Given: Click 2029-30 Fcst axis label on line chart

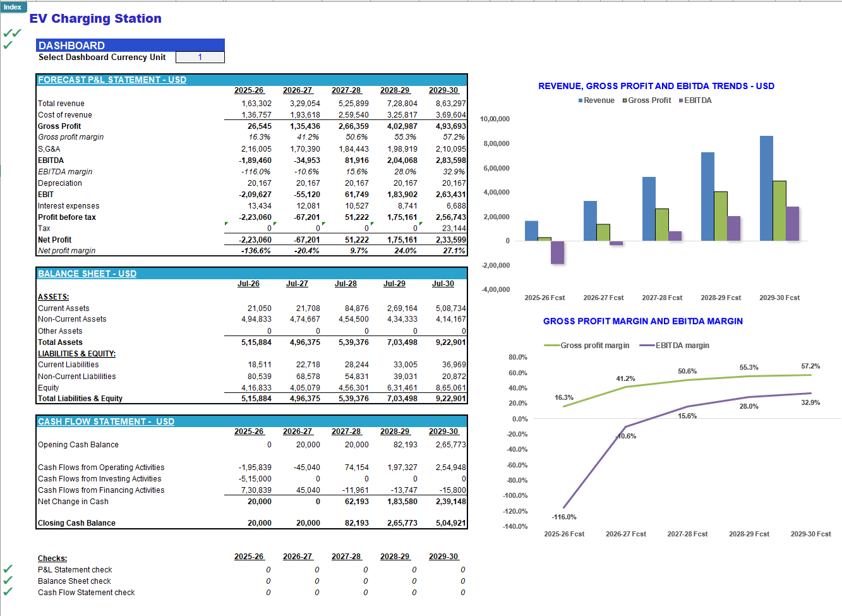Looking at the screenshot, I should point(810,534).
